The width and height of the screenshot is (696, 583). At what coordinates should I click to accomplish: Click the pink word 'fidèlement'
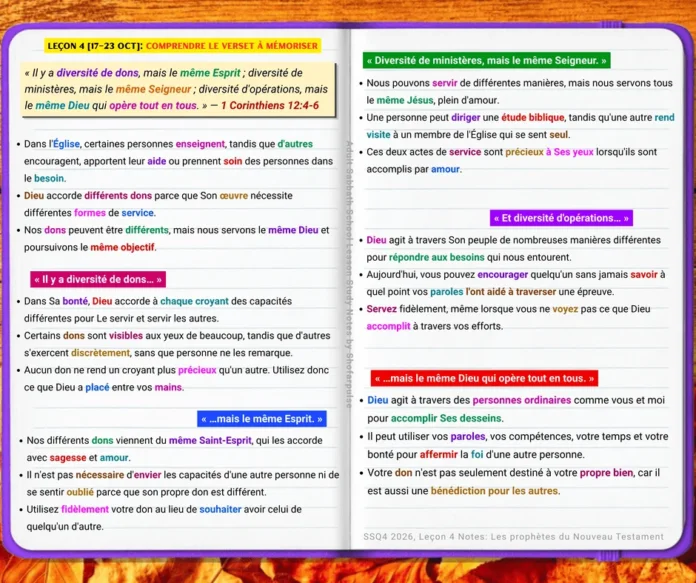coord(85,509)
